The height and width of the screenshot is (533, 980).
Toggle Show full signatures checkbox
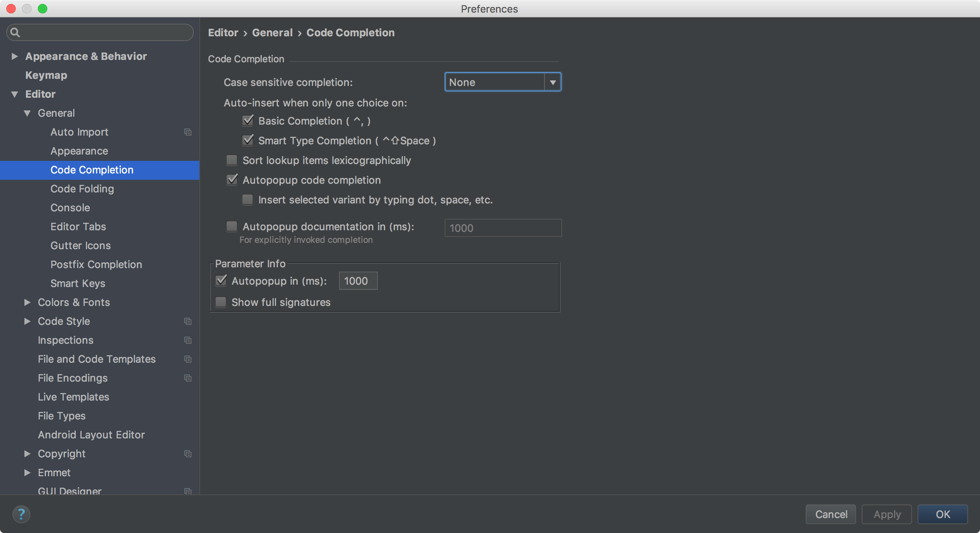221,302
